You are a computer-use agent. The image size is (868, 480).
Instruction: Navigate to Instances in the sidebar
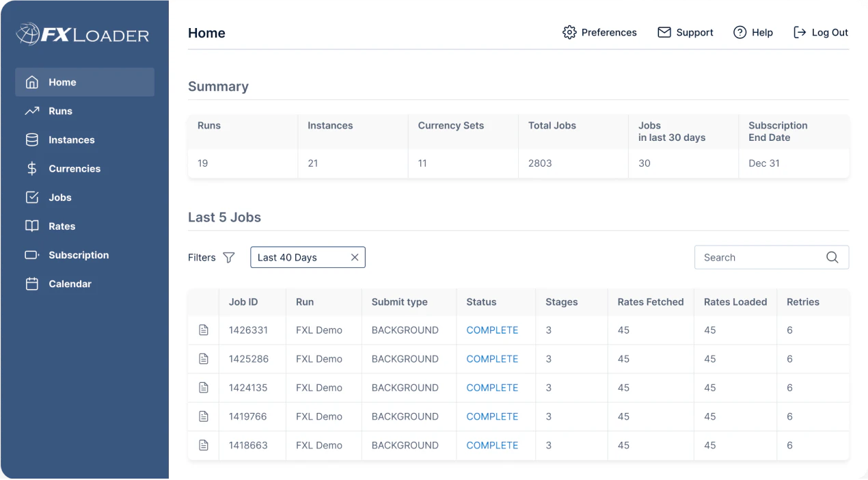pyautogui.click(x=71, y=140)
